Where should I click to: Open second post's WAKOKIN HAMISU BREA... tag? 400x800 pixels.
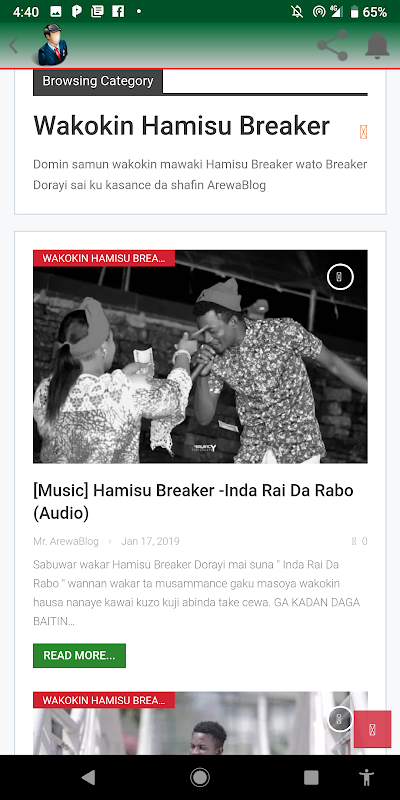(x=104, y=700)
